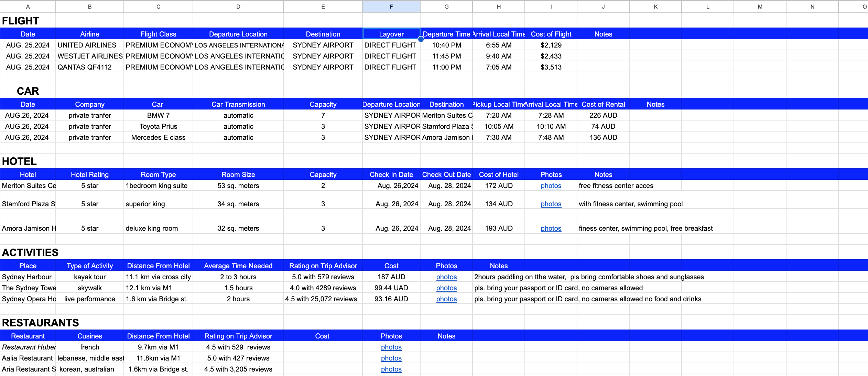Image resolution: width=868 pixels, height=376 pixels.
Task: Click the BMW 7 car cell
Action: [x=158, y=115]
